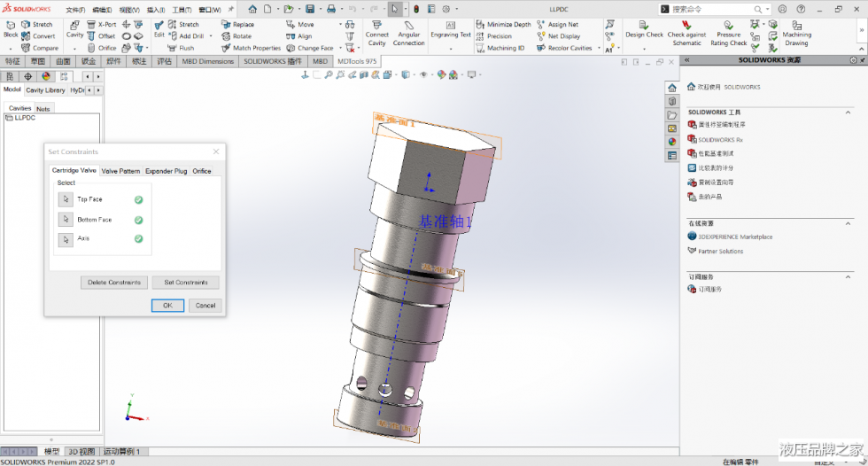Click the Set Constraints button
Screen dimensions: 868x466
pos(186,283)
